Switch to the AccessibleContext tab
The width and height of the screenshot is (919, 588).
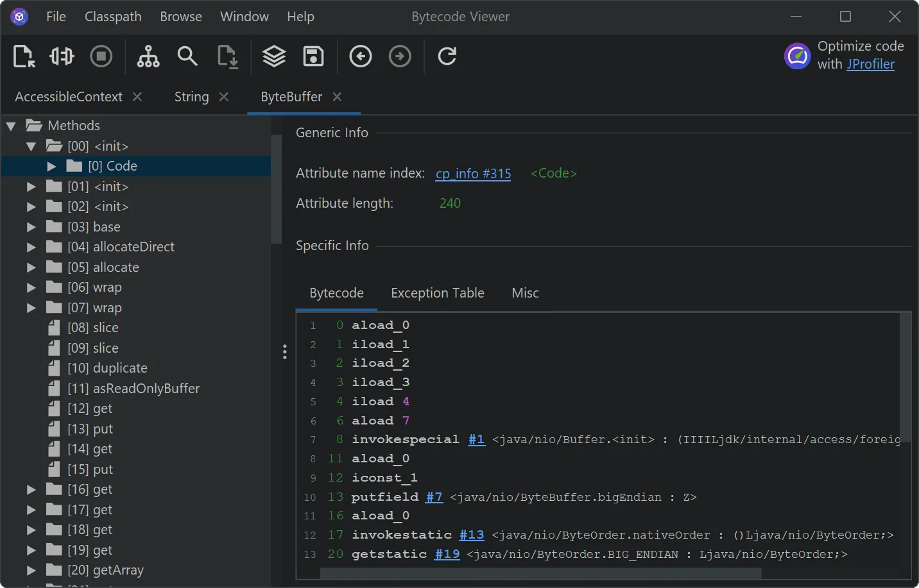click(69, 97)
